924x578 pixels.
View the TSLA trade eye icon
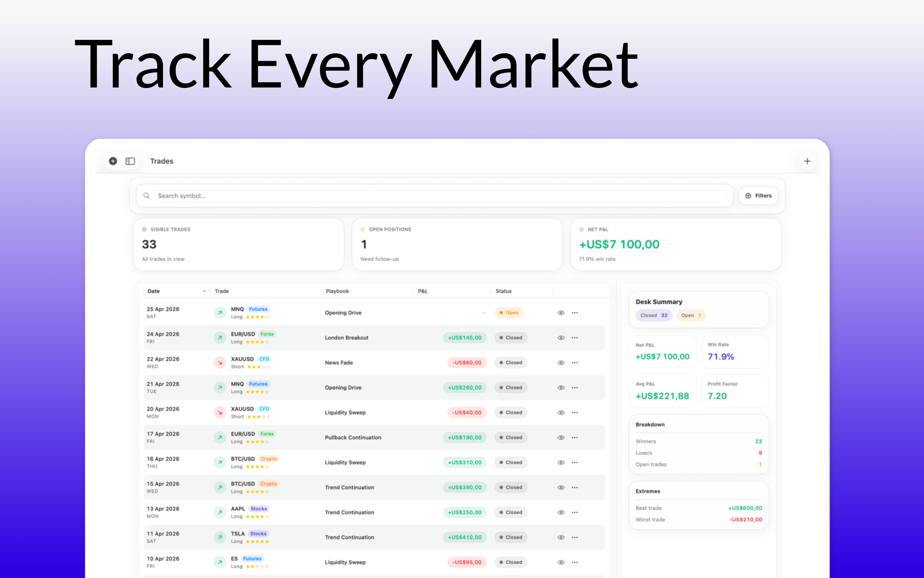561,538
